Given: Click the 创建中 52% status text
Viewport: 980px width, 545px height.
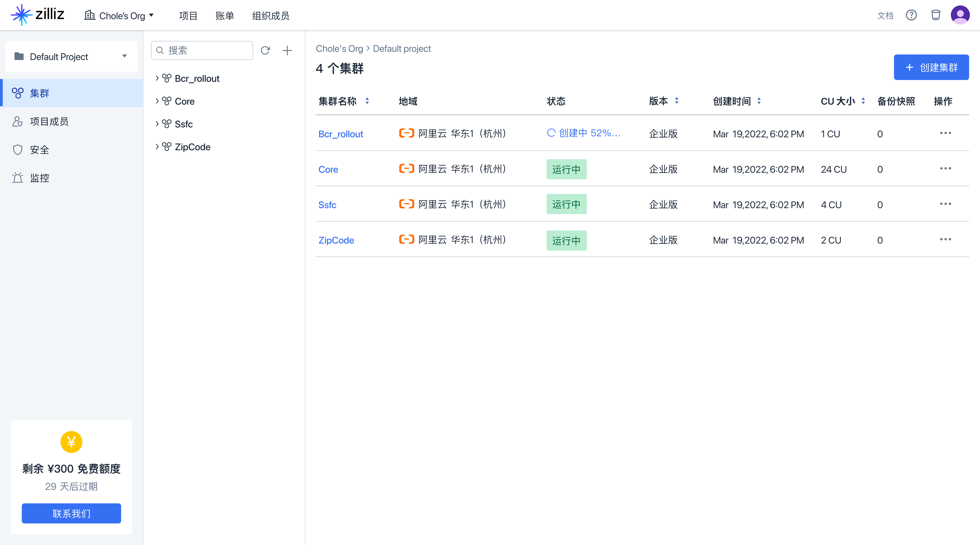Looking at the screenshot, I should (x=590, y=133).
